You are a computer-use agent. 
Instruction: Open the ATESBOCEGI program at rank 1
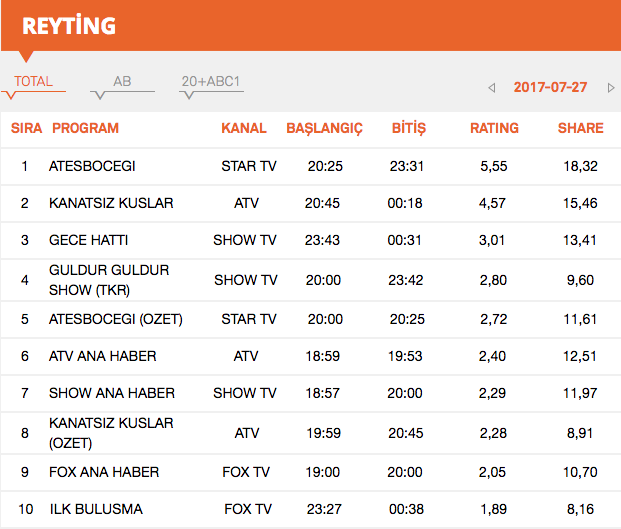(92, 166)
